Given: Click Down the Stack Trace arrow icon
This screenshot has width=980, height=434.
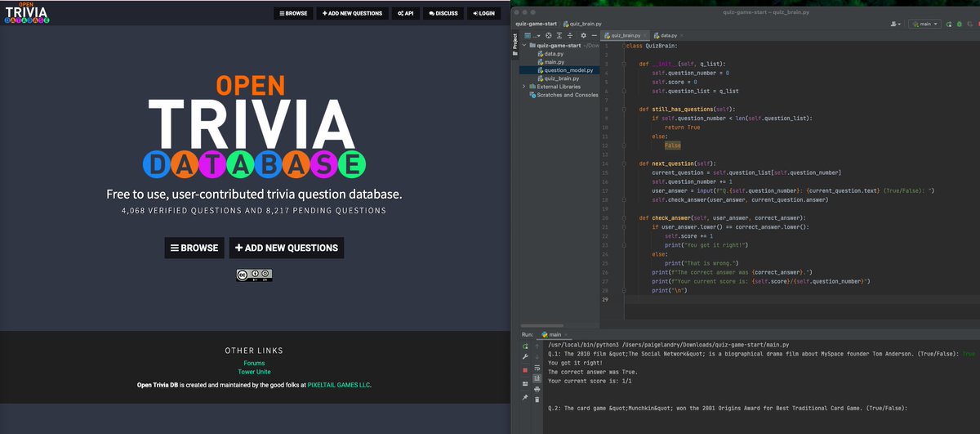Looking at the screenshot, I should coord(537,357).
